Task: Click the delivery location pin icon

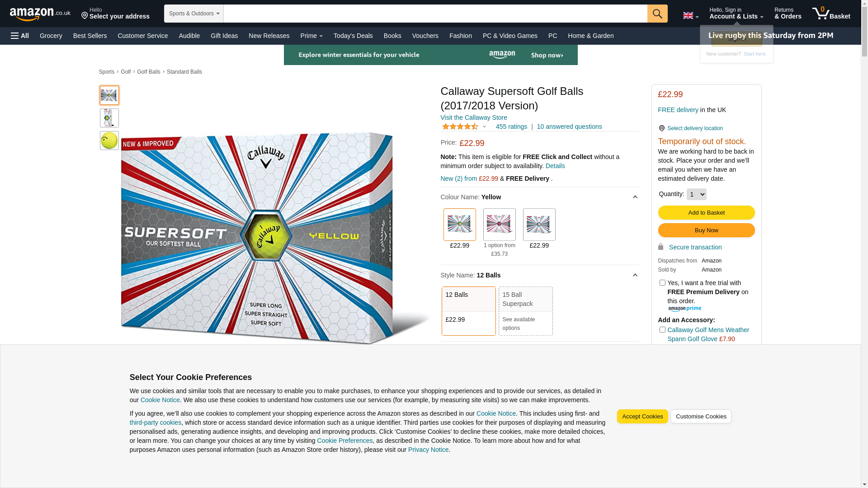Action: (x=661, y=129)
